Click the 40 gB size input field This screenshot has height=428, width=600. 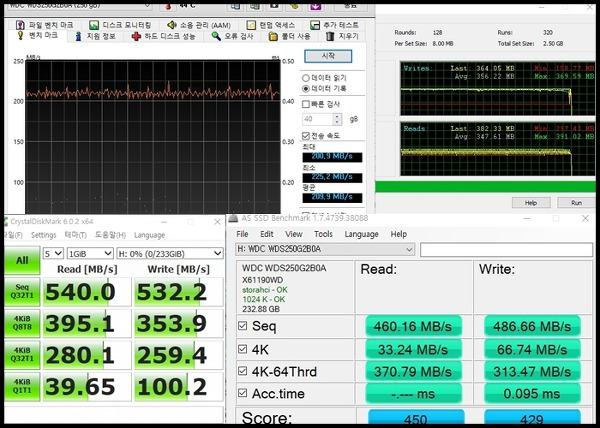click(x=317, y=119)
